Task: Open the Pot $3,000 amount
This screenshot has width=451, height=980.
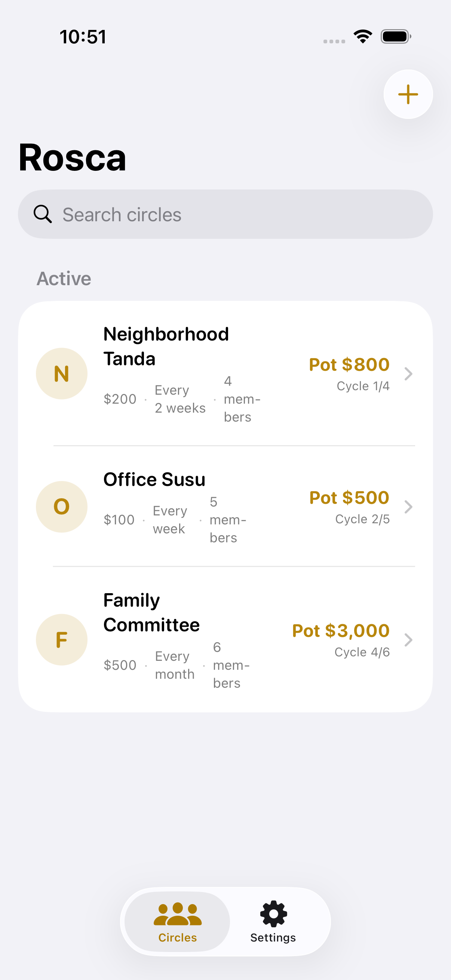Action: click(341, 631)
